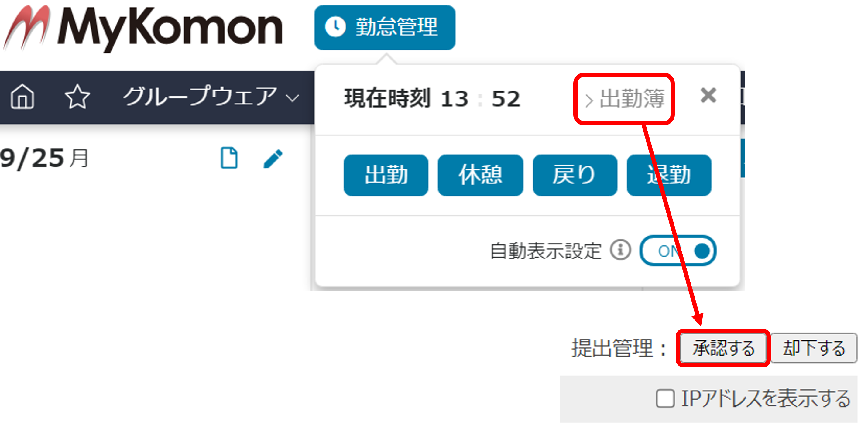Check IPアドレスを表示する checkbox

tap(665, 399)
